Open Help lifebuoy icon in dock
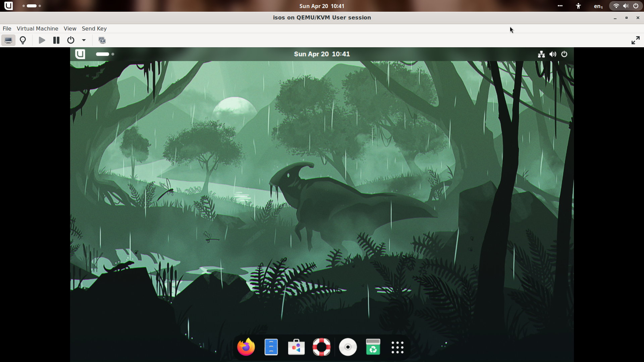The image size is (644, 362). click(321, 347)
